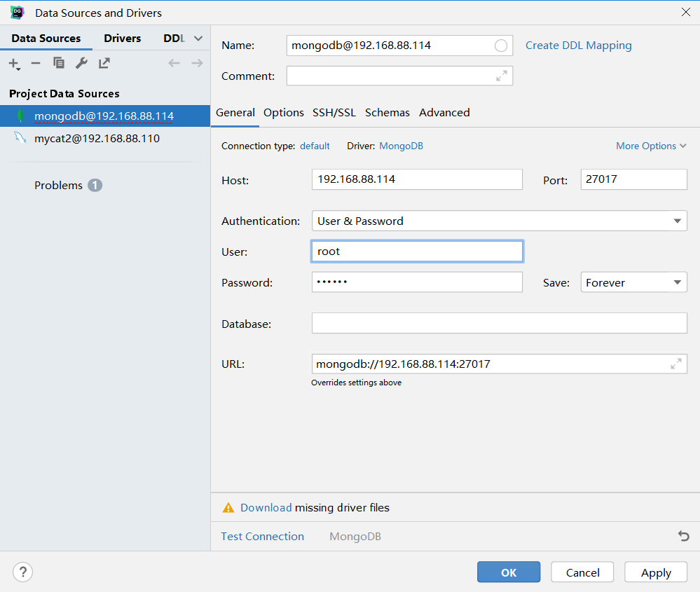Viewport: 700px width, 592px height.
Task: Revert changes with the undo arrow icon
Action: [x=683, y=536]
